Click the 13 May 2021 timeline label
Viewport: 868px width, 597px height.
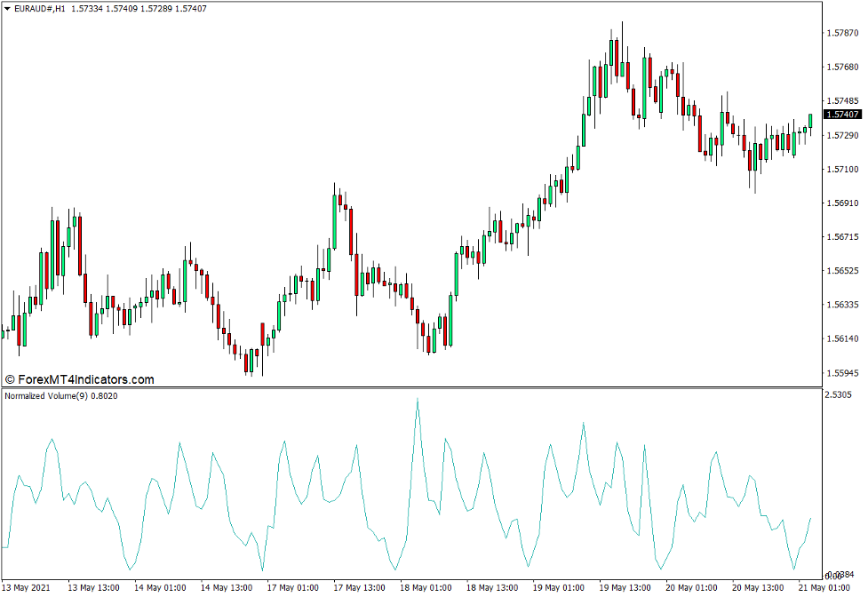[28, 587]
